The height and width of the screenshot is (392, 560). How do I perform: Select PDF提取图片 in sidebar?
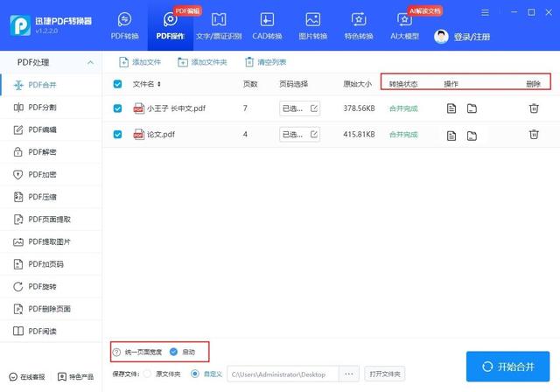tap(51, 241)
